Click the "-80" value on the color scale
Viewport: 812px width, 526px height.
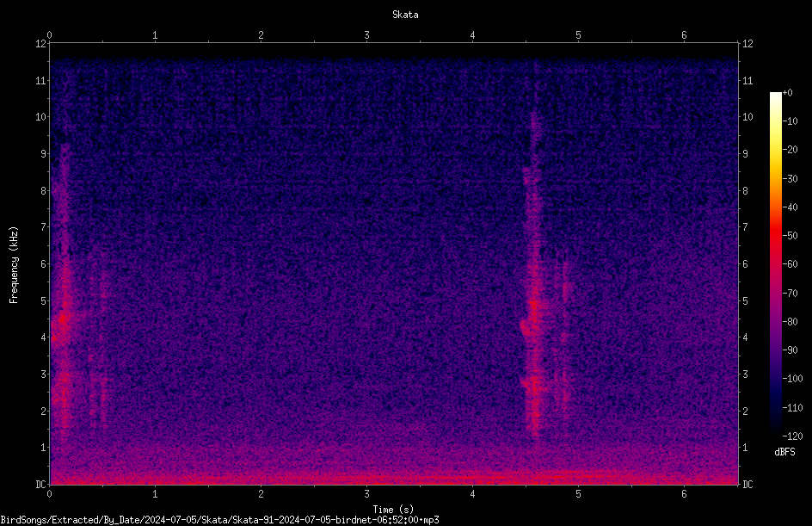pyautogui.click(x=790, y=322)
